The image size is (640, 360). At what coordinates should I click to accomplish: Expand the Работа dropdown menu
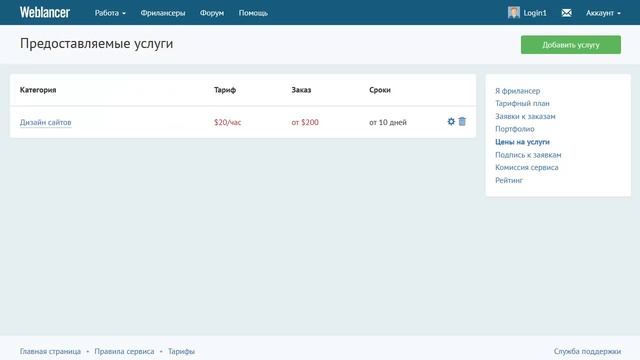110,13
